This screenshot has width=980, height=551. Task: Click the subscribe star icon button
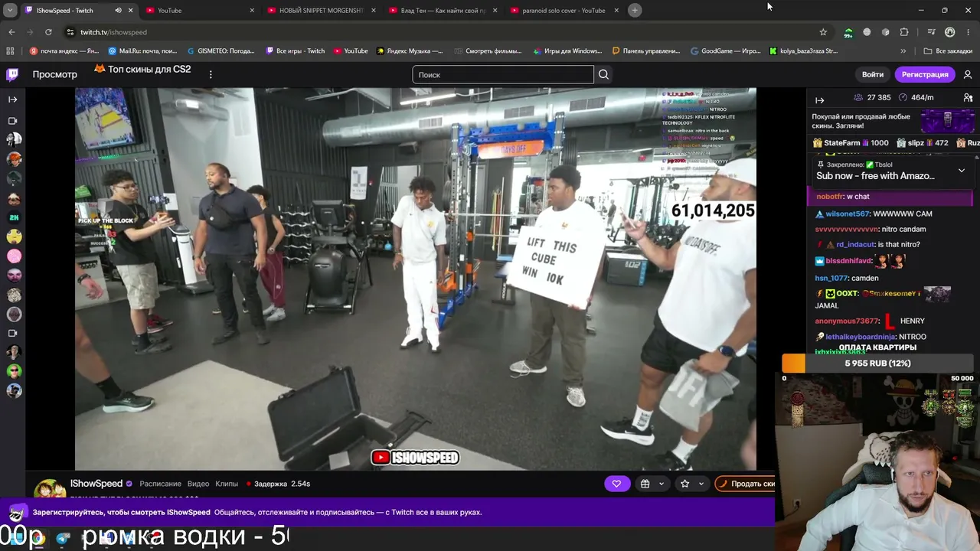685,484
